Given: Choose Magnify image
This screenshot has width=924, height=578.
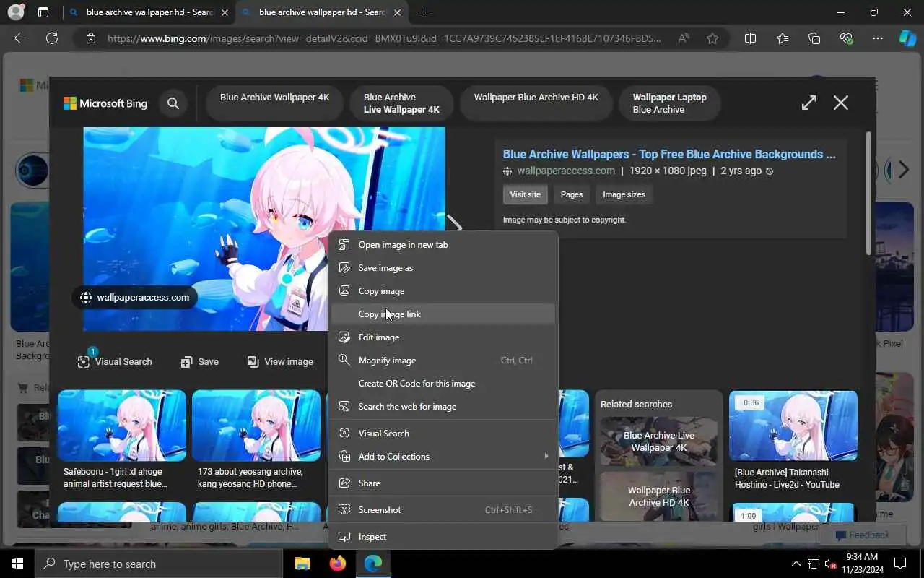Looking at the screenshot, I should click(443, 361).
